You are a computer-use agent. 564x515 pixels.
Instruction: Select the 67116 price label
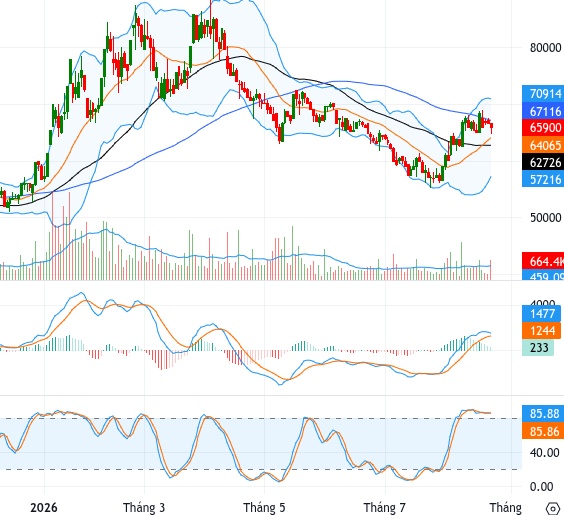(543, 111)
